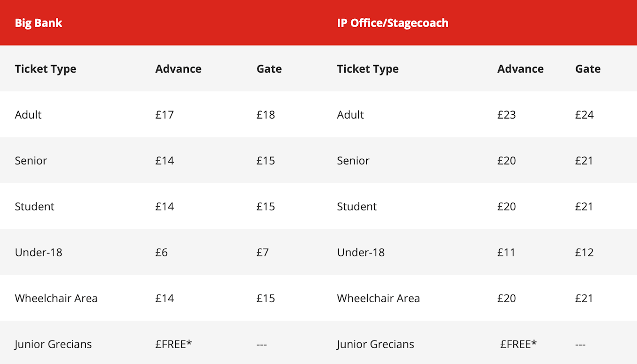Select the Big Bank Senior row label
This screenshot has height=364, width=637.
[x=31, y=161]
